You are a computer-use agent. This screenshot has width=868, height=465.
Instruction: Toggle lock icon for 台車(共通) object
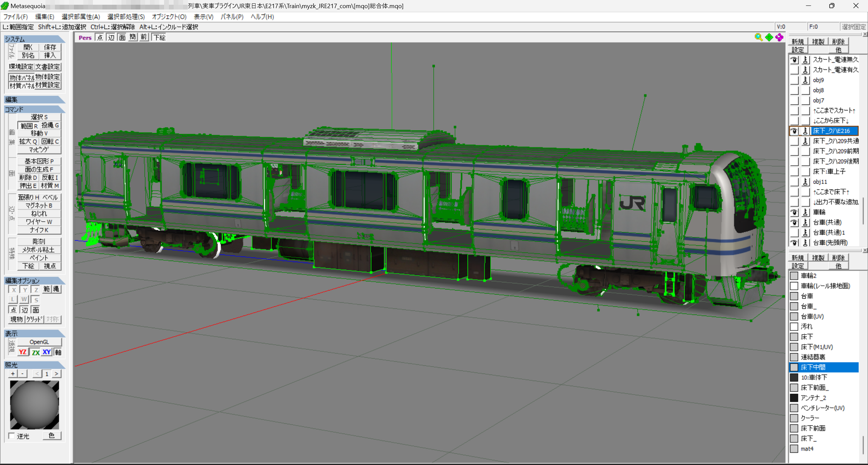tap(805, 222)
